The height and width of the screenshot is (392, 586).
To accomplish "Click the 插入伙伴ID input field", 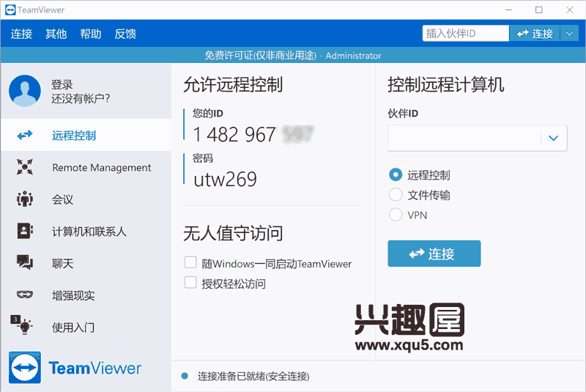I will click(466, 34).
